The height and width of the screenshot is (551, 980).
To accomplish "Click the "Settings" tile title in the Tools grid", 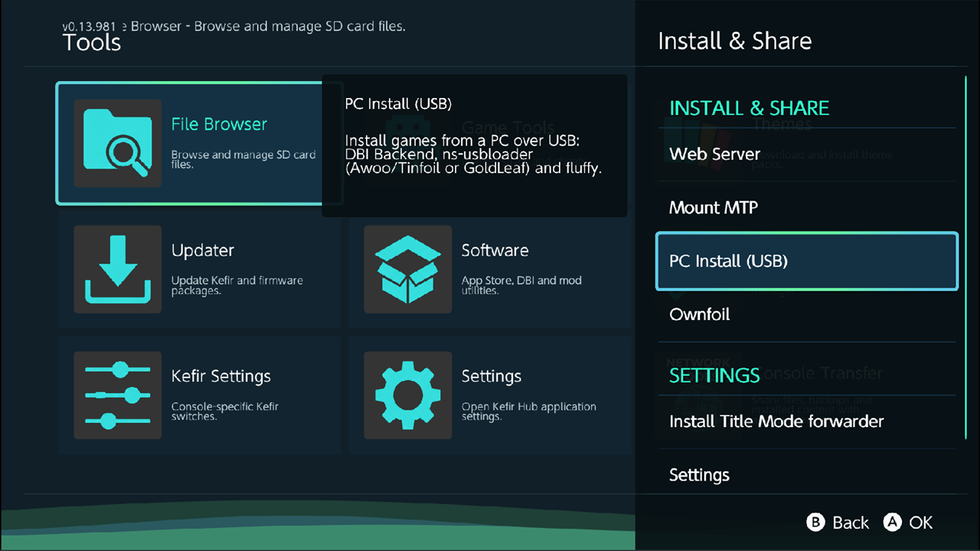I will (491, 377).
